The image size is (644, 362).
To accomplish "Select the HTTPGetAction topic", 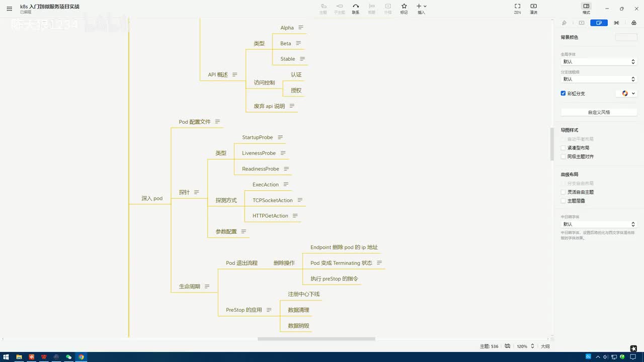I will [x=270, y=216].
